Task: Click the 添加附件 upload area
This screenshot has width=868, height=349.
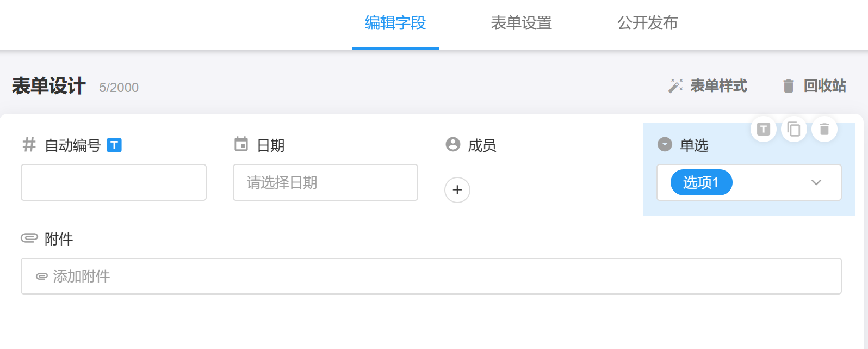Action: pos(431,276)
